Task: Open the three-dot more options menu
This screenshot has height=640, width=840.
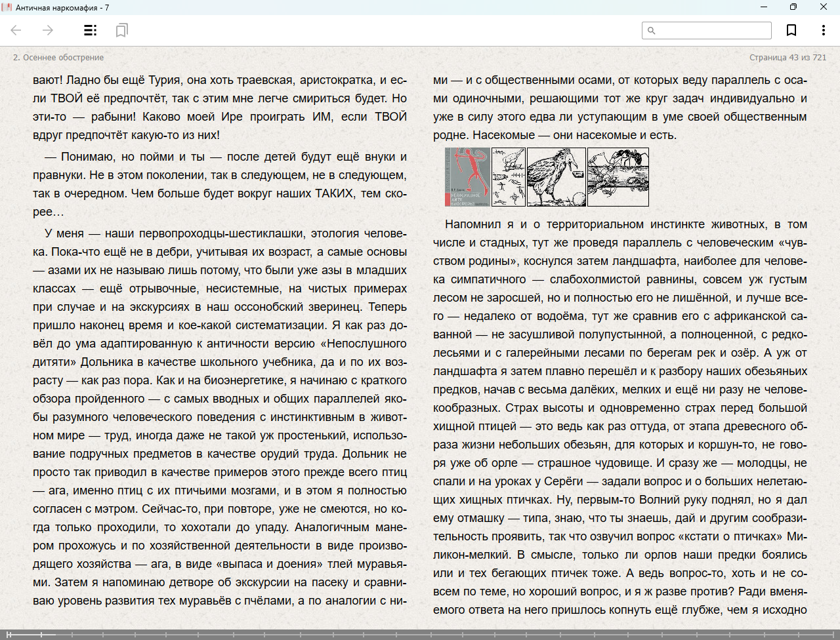Action: click(823, 30)
